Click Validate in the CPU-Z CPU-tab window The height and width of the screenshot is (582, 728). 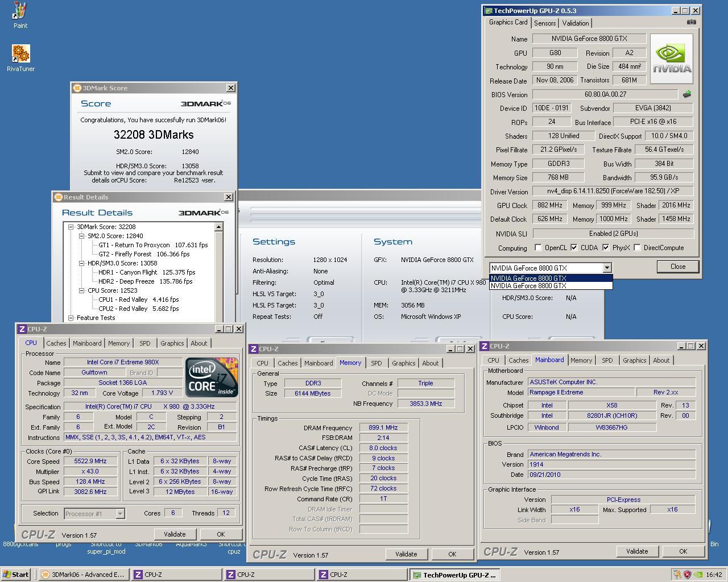[175, 534]
